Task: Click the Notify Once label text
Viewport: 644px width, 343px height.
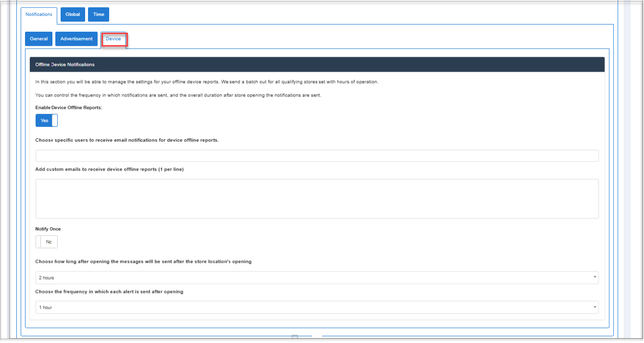Action: (48, 229)
